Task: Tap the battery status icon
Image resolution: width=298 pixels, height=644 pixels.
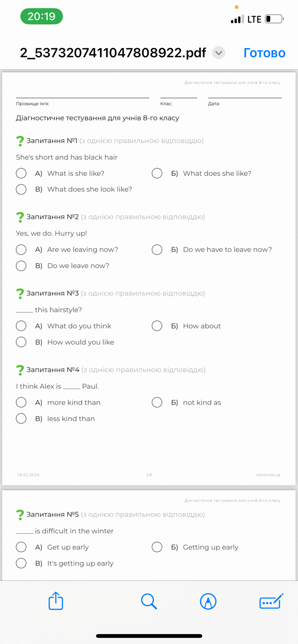Action: (275, 19)
